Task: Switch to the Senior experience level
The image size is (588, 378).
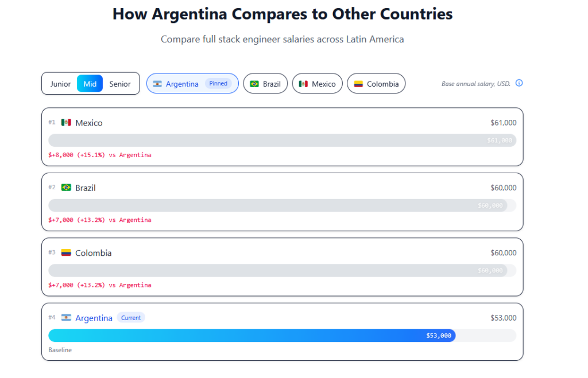Action: click(x=120, y=84)
